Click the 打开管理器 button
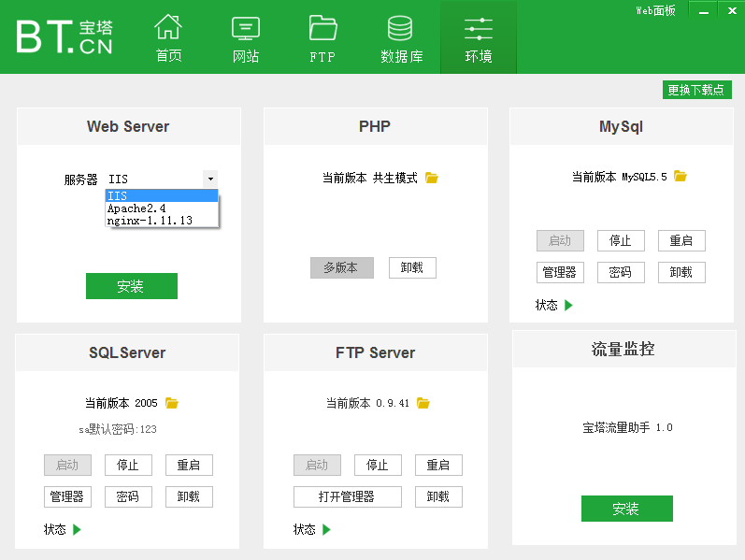The height and width of the screenshot is (560, 745). [348, 496]
